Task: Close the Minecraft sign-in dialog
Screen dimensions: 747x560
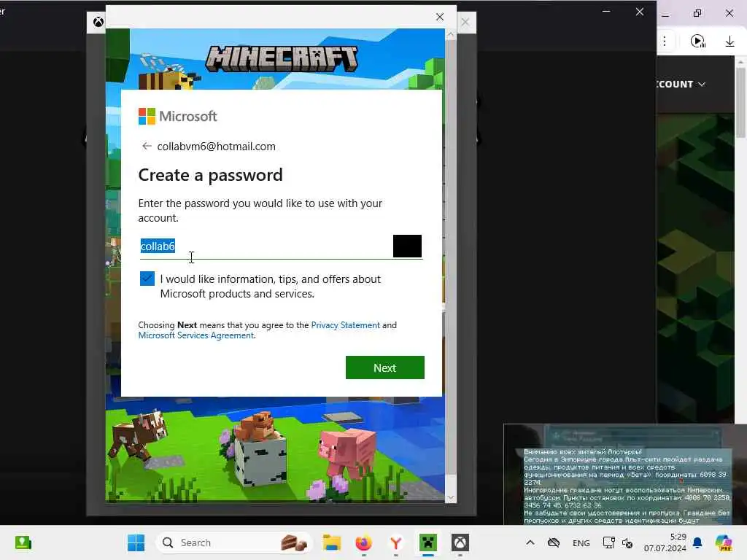Action: tap(440, 17)
